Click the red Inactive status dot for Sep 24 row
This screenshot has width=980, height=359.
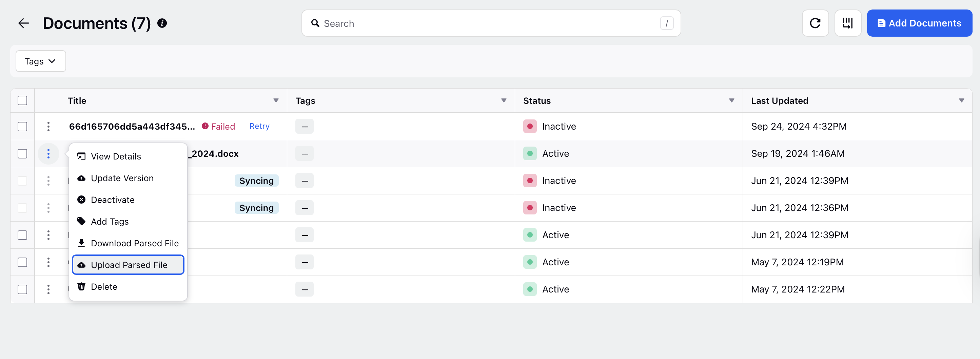[x=530, y=126]
